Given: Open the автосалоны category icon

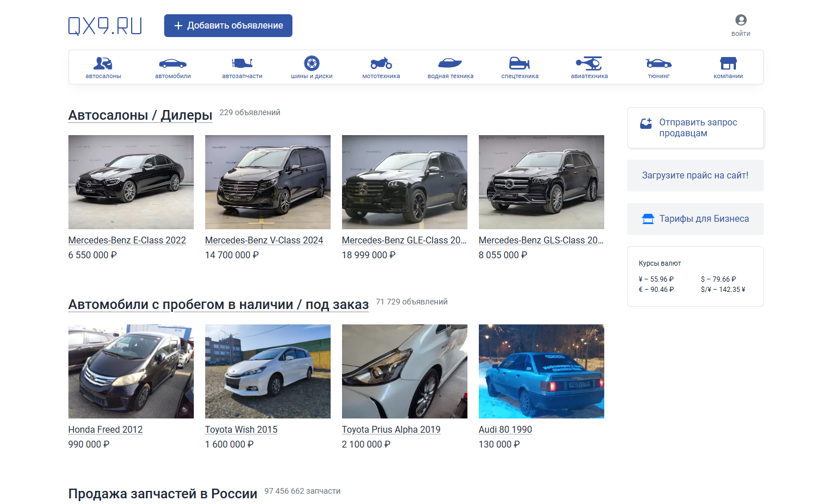Looking at the screenshot, I should coord(103,63).
